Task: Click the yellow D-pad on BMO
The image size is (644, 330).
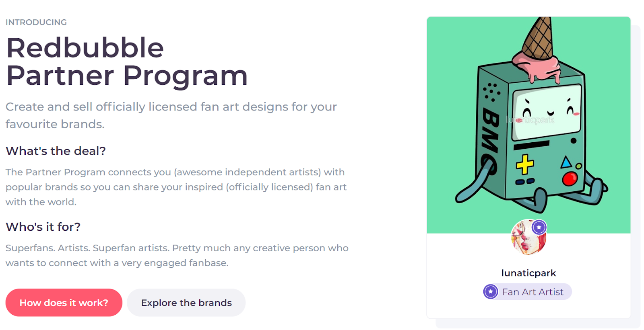Action: point(525,164)
